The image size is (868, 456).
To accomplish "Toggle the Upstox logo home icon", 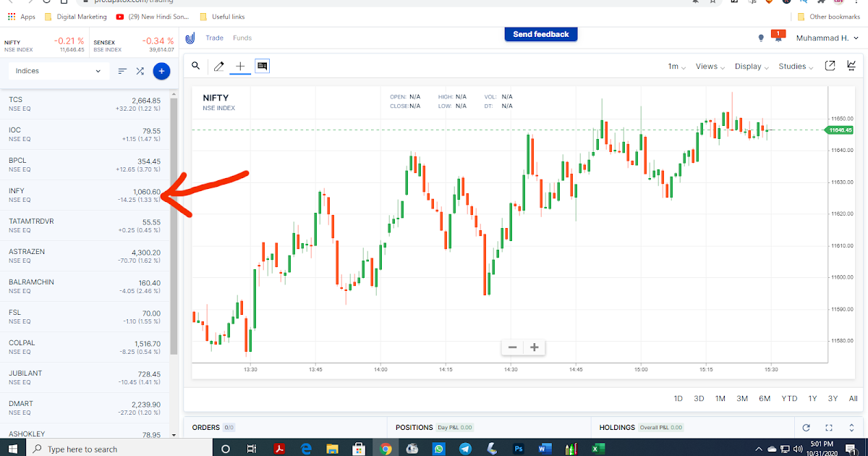I will [190, 38].
